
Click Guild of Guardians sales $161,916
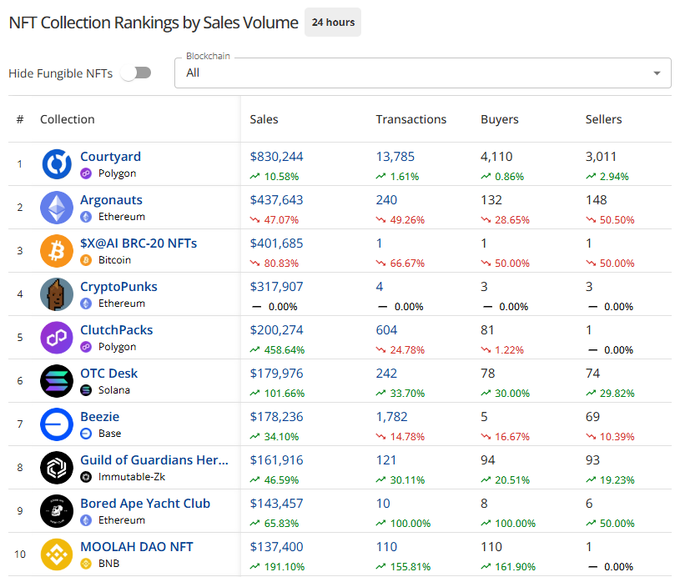click(x=277, y=460)
